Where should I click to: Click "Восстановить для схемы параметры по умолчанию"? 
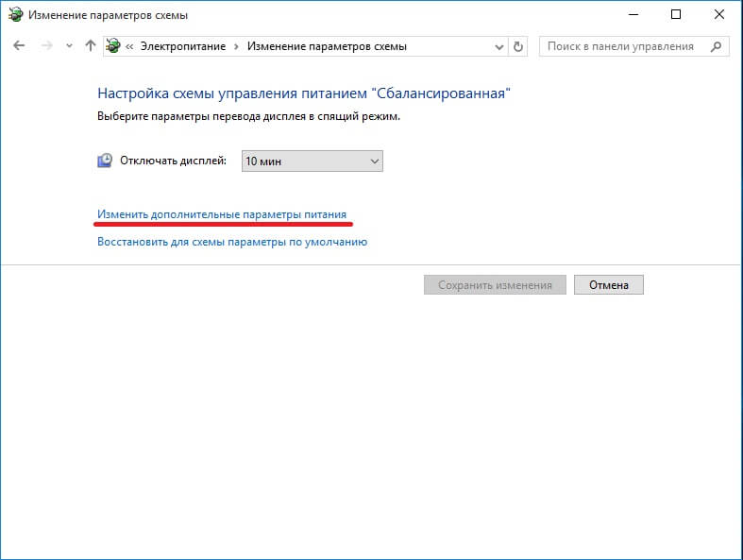[x=232, y=242]
